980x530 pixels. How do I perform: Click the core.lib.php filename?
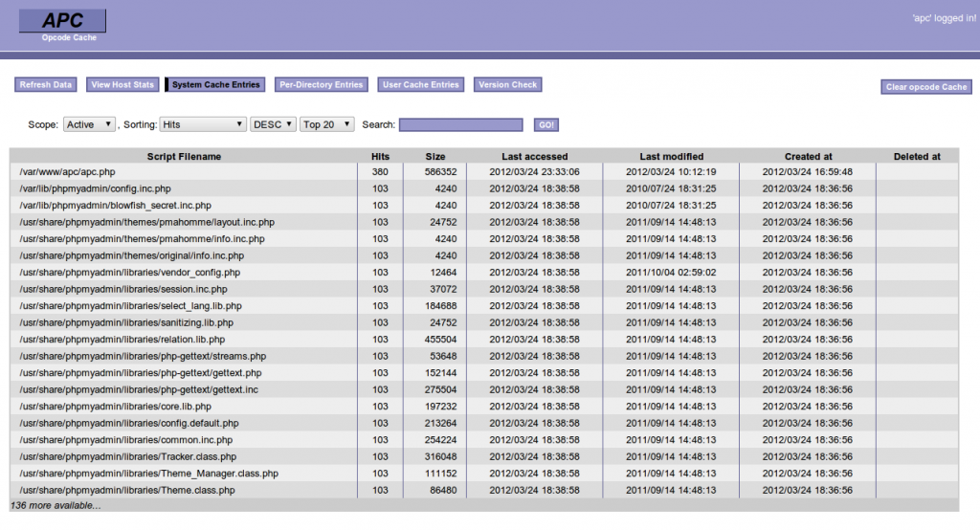(x=116, y=407)
